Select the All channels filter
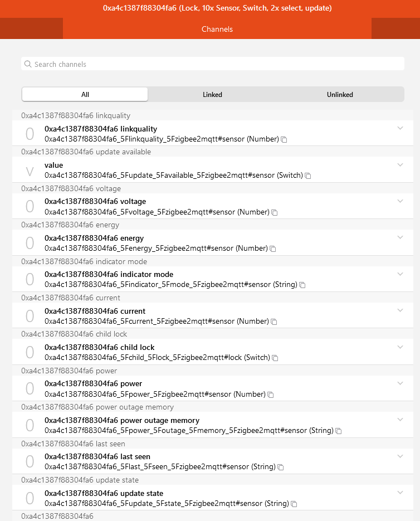 (x=85, y=94)
